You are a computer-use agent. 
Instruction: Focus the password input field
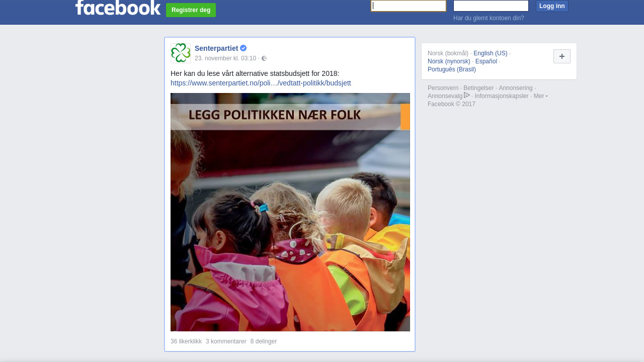[491, 6]
